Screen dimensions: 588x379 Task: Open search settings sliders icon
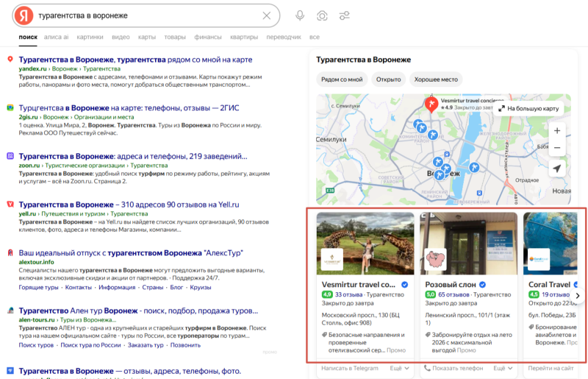click(x=344, y=15)
